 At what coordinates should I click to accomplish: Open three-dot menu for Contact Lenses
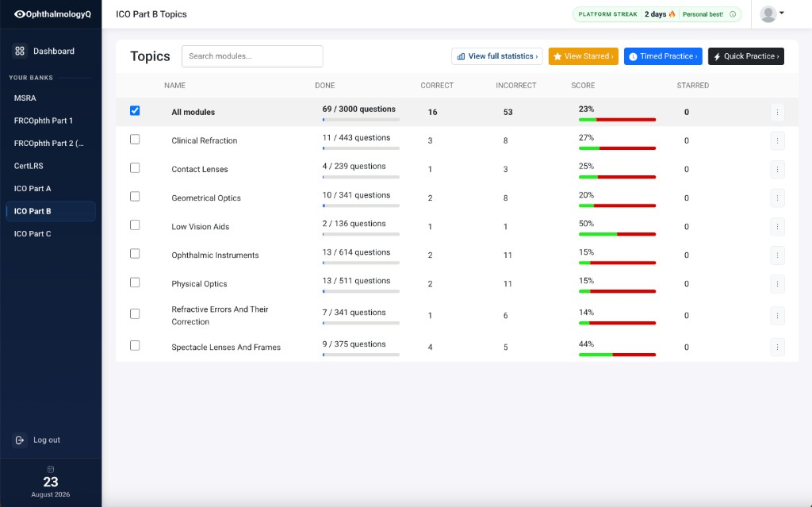(777, 169)
